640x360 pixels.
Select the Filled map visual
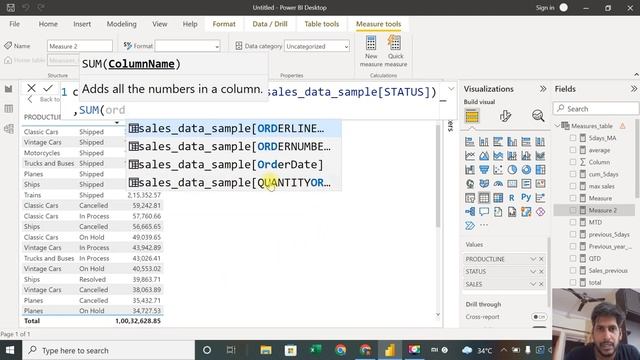pyautogui.click(x=484, y=184)
